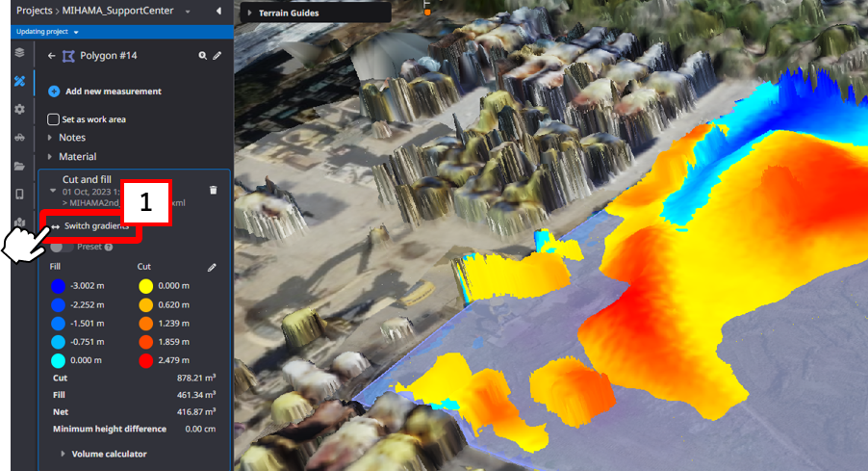Screen dimensions: 868x471
Task: Select the measurement tools sidebar icon
Action: pyautogui.click(x=19, y=81)
